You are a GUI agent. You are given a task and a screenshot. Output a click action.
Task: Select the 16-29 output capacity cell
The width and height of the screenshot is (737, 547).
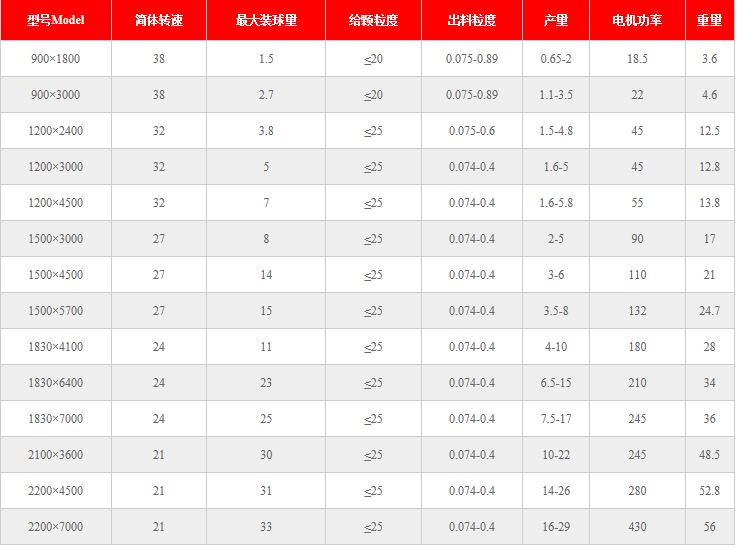tap(556, 527)
